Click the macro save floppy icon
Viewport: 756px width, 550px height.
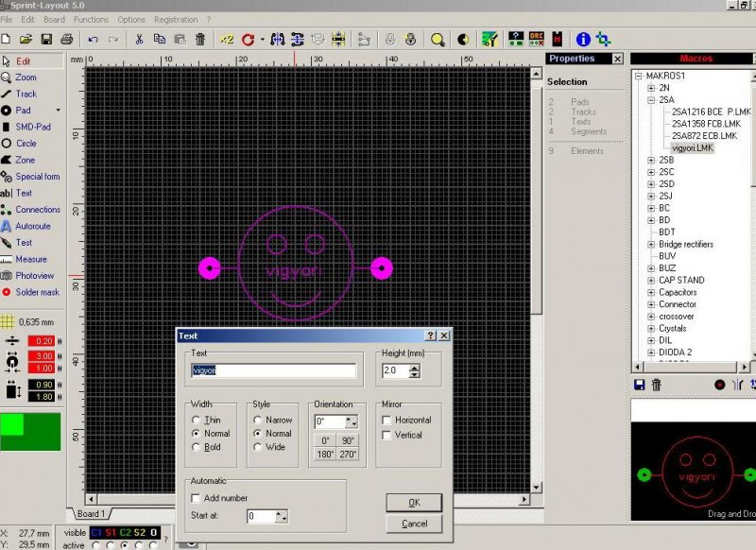click(x=640, y=385)
